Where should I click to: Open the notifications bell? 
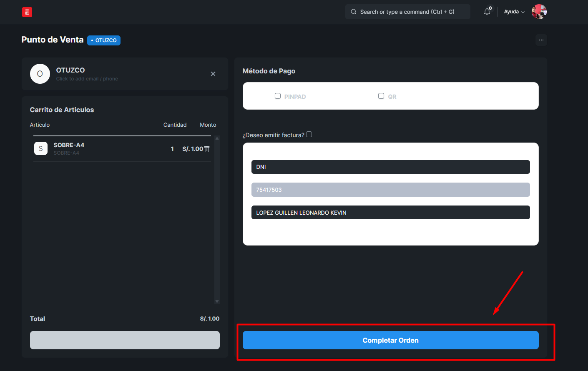point(487,12)
